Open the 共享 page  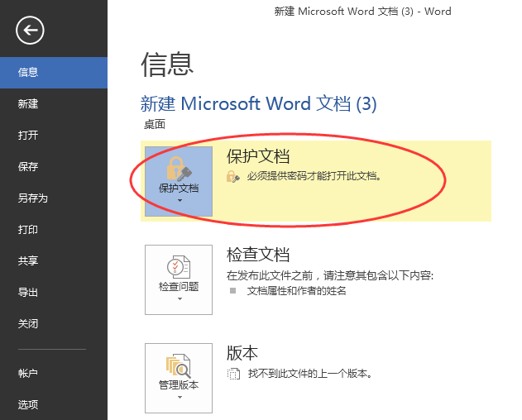coord(54,260)
